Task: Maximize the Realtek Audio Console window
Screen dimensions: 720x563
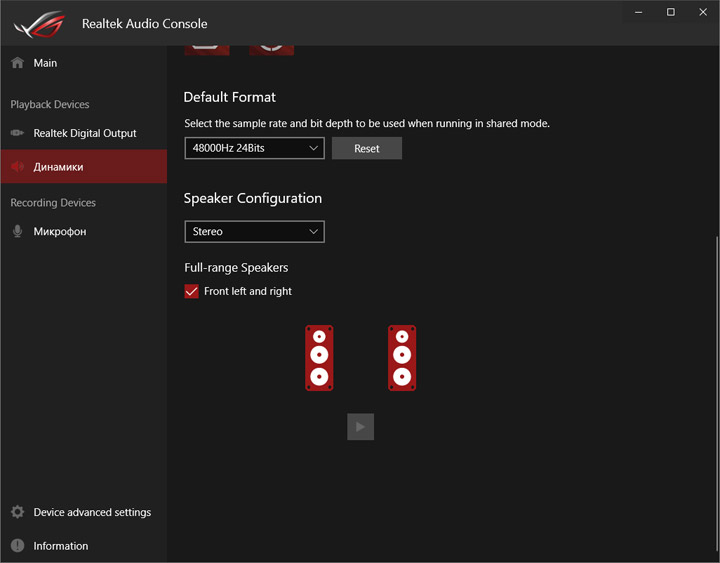Action: (671, 12)
